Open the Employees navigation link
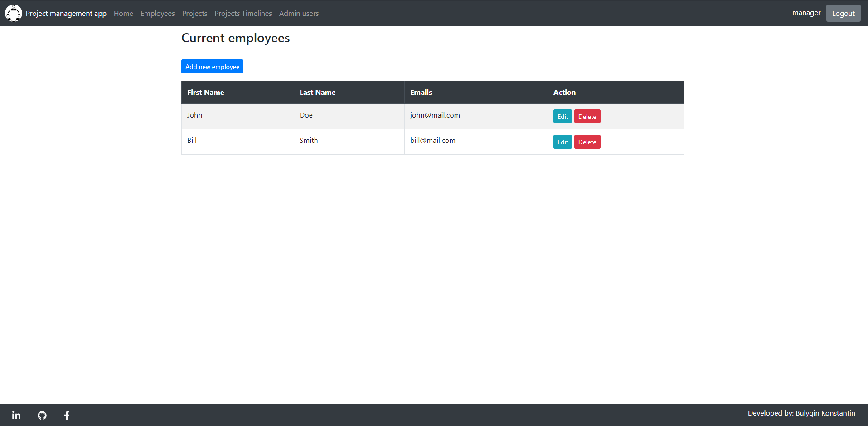Viewport: 868px width, 426px height. tap(157, 13)
